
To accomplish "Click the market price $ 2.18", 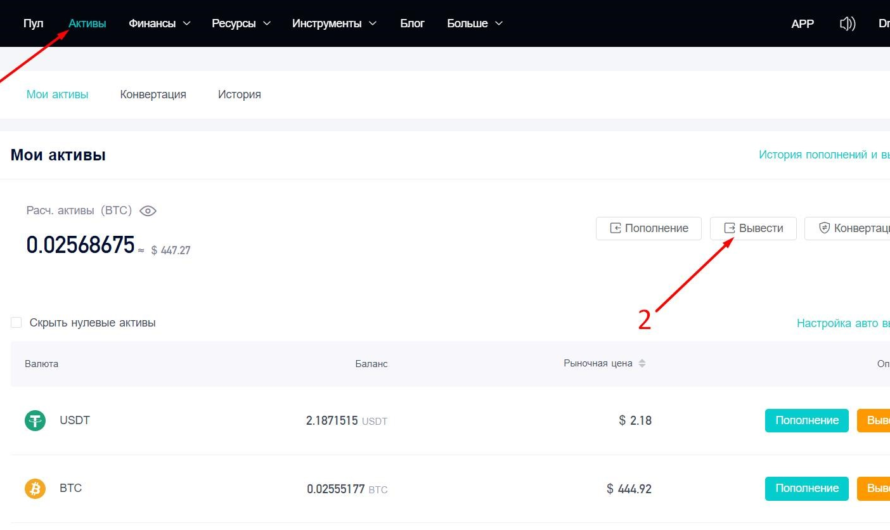I will tap(635, 420).
